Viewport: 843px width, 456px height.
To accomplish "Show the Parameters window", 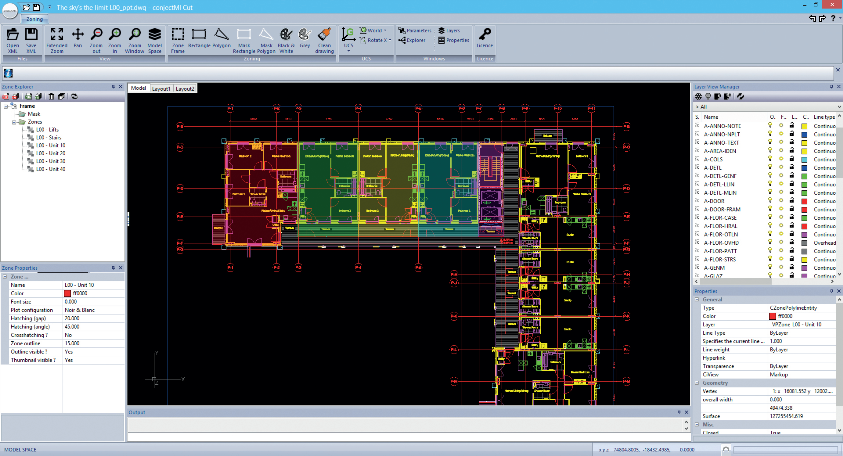I will 415,31.
